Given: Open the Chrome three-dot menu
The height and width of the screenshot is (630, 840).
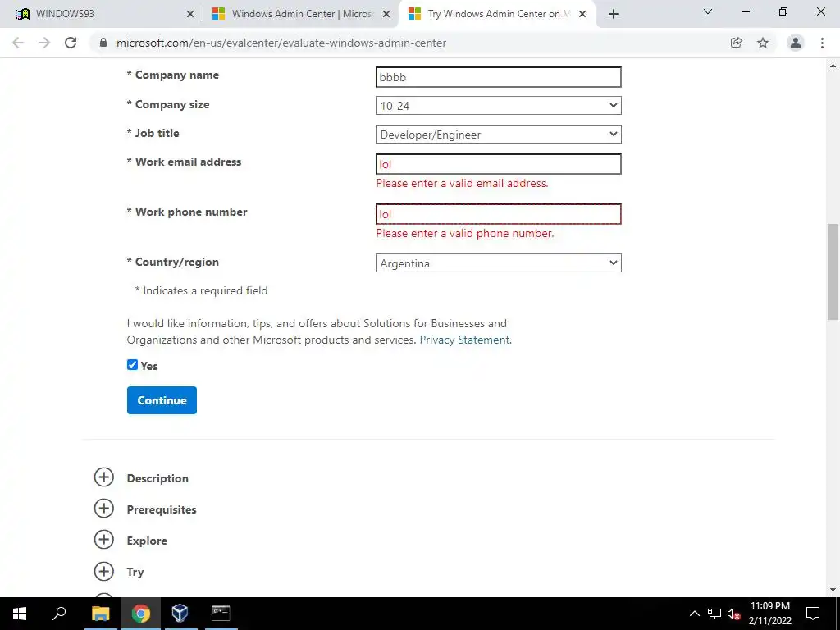Looking at the screenshot, I should tap(822, 43).
